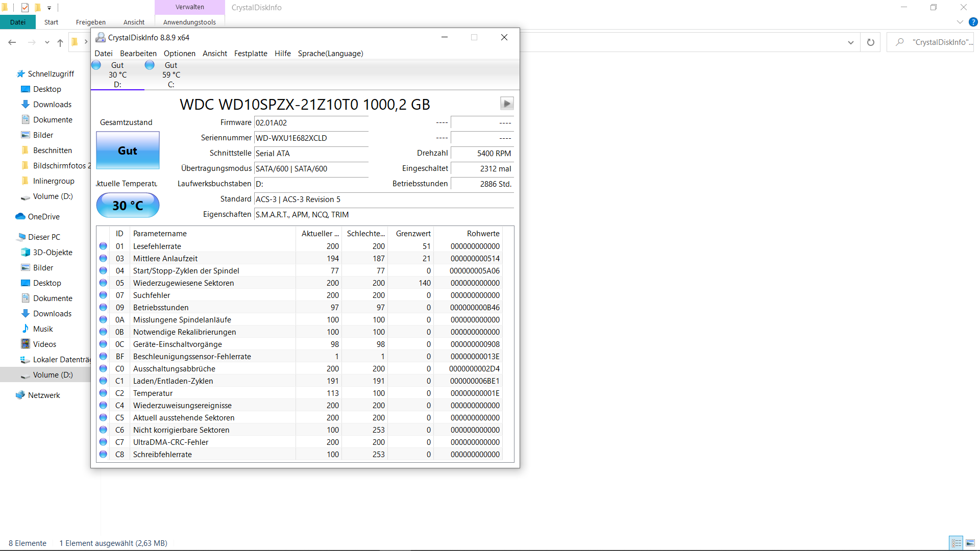The height and width of the screenshot is (551, 980).
Task: Switch to large icons view in status bar
Action: [x=970, y=543]
